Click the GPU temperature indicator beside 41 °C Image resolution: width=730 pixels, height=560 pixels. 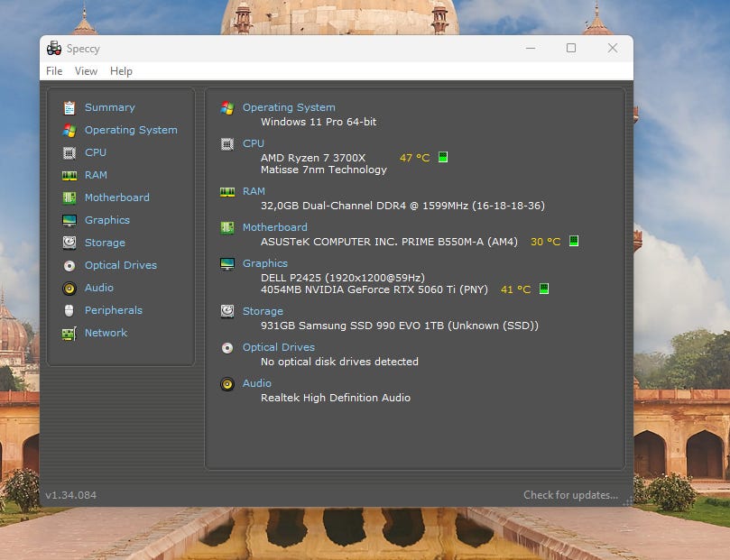pyautogui.click(x=544, y=289)
